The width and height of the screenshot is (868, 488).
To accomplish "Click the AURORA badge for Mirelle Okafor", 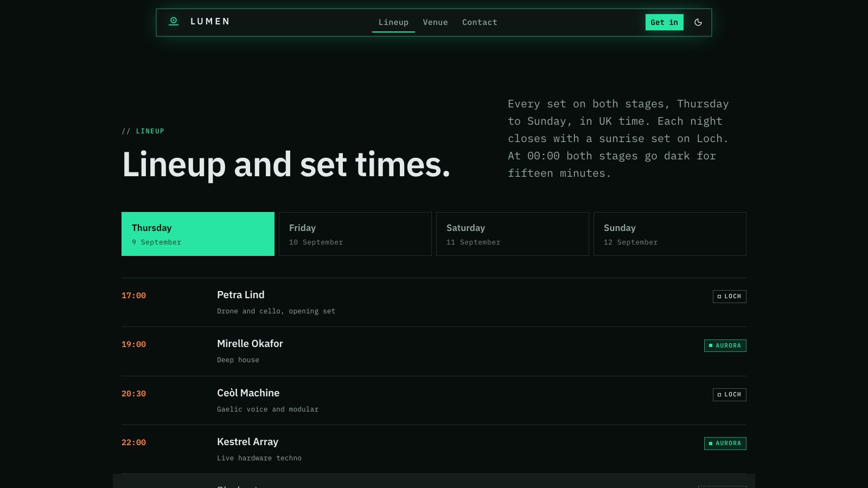I will (x=725, y=345).
